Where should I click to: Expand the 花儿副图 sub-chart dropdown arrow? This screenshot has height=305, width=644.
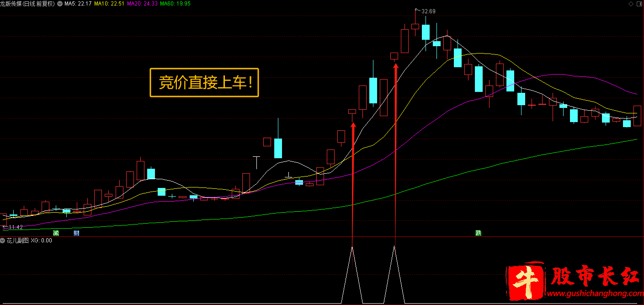tap(3, 241)
